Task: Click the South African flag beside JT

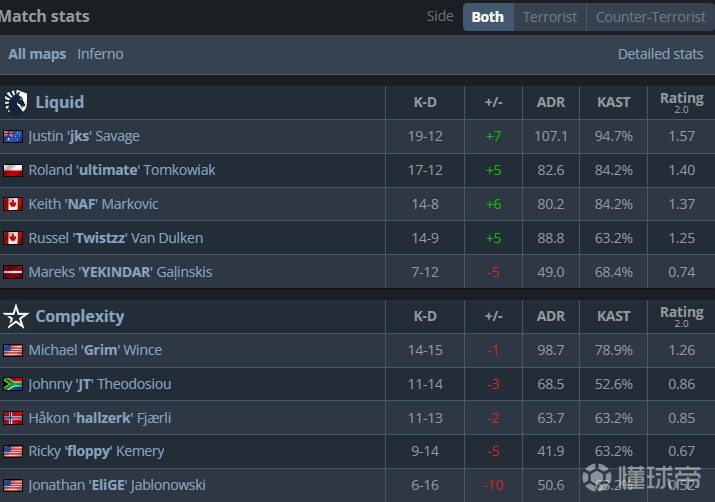Action: click(13, 385)
